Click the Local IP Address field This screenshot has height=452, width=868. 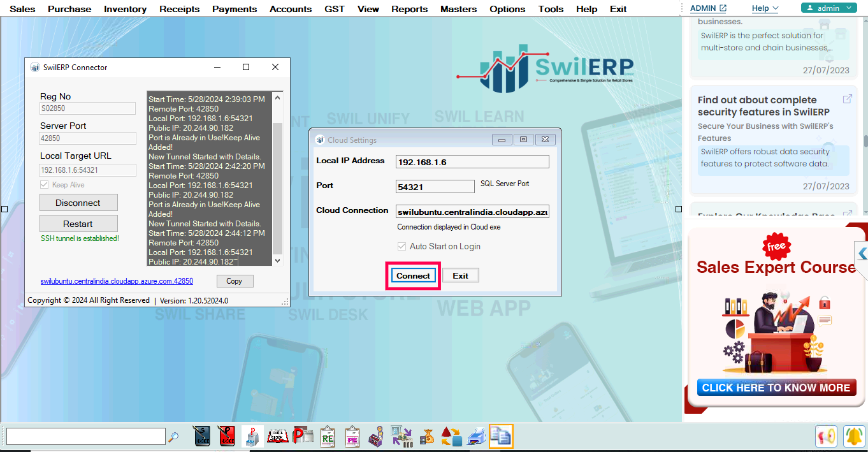(x=472, y=162)
